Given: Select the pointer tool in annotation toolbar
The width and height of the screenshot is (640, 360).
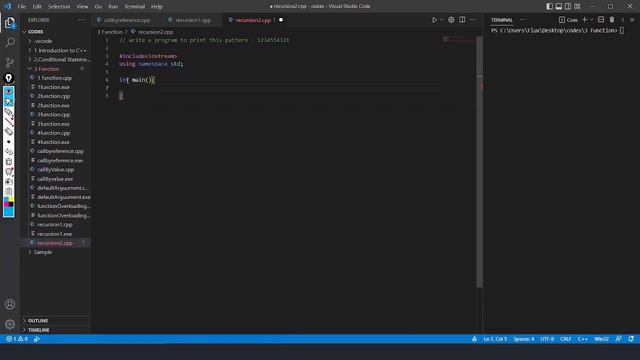Looking at the screenshot, I should click(x=9, y=101).
